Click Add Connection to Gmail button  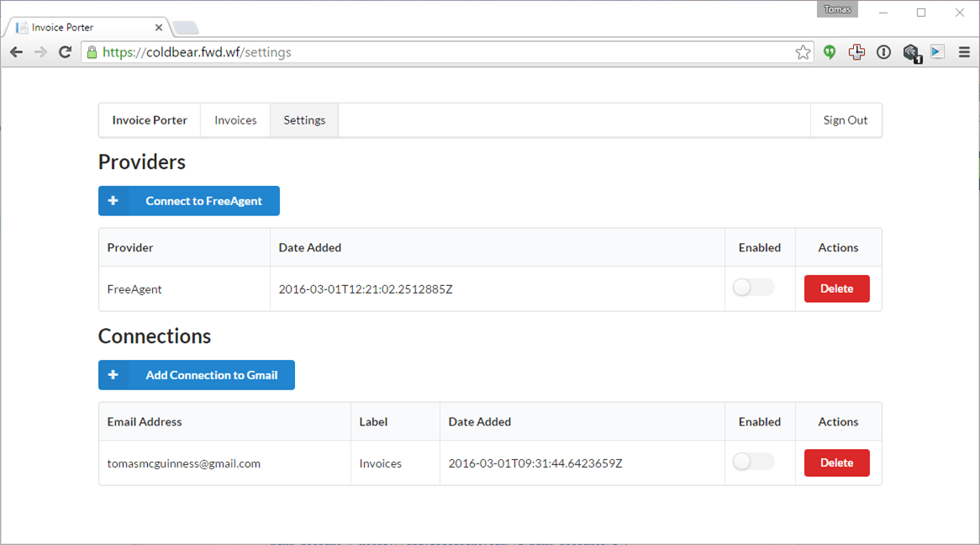196,375
